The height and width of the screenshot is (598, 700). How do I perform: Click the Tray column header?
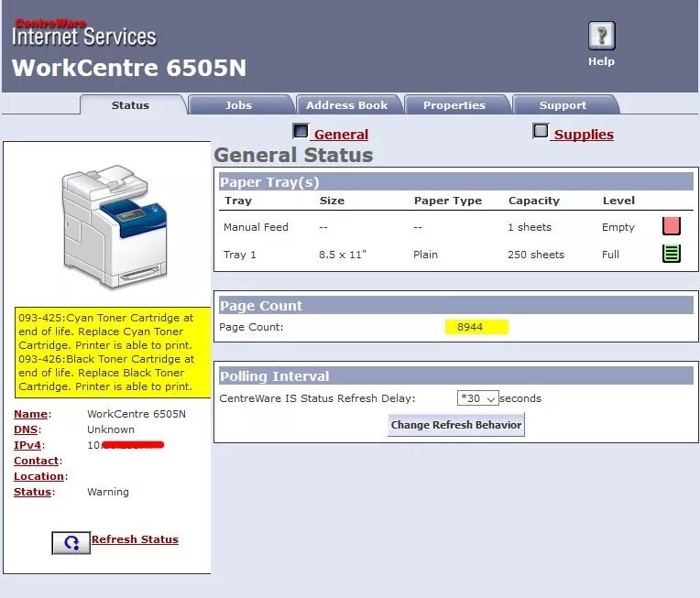coord(238,201)
